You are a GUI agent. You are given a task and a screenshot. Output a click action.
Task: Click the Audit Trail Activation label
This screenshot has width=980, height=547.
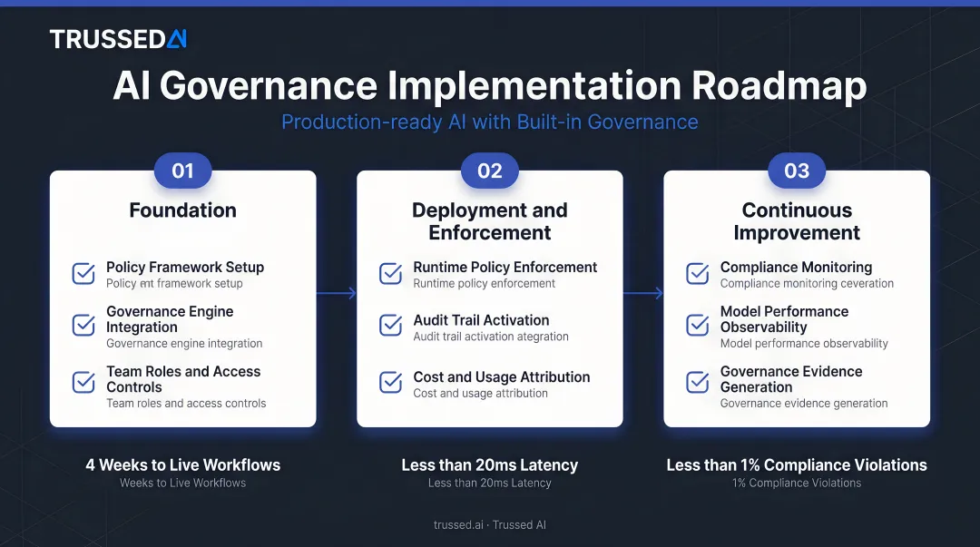click(481, 320)
